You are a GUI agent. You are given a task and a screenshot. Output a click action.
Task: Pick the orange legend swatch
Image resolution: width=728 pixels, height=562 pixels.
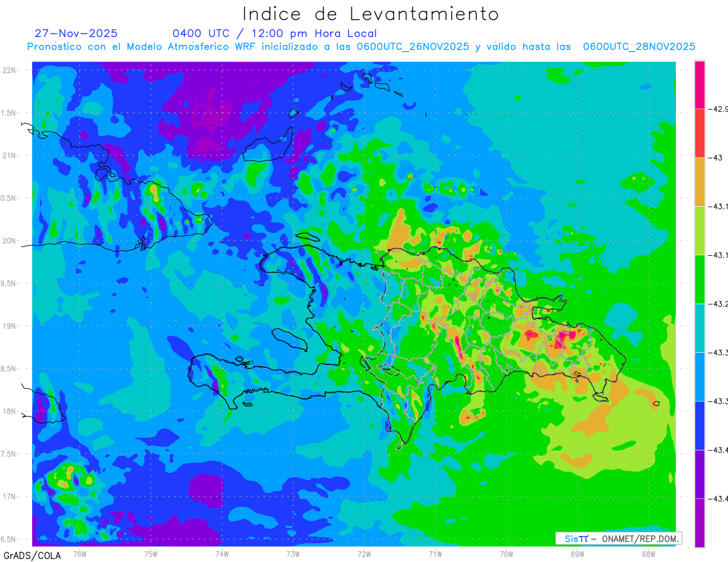tap(699, 182)
